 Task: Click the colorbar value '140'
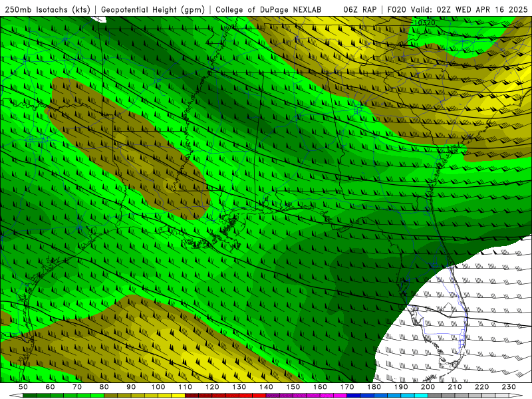(x=267, y=387)
